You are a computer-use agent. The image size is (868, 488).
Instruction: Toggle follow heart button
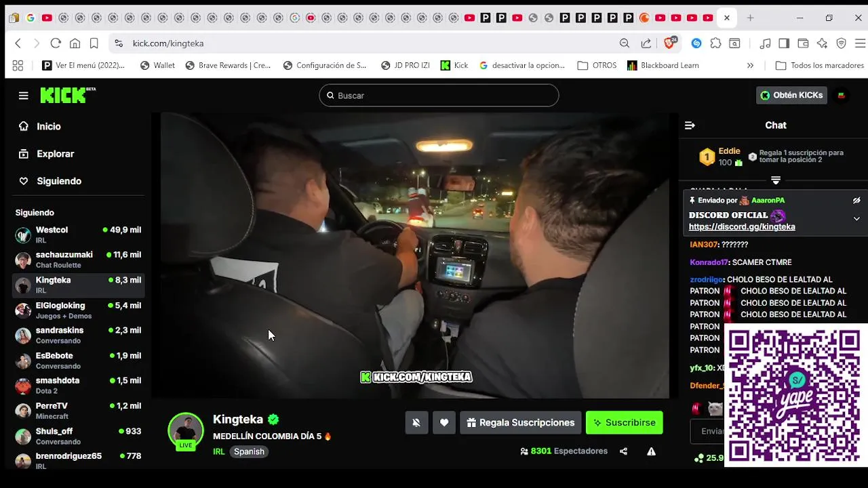point(444,423)
